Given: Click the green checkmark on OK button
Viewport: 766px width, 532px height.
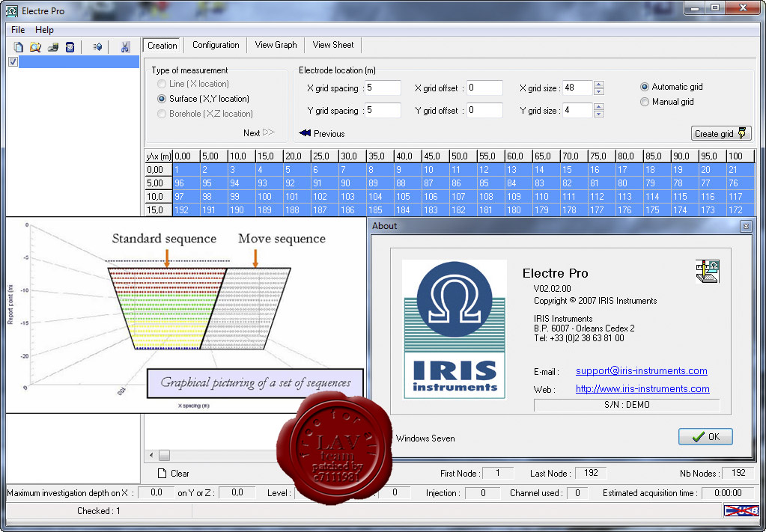Looking at the screenshot, I should 699,437.
